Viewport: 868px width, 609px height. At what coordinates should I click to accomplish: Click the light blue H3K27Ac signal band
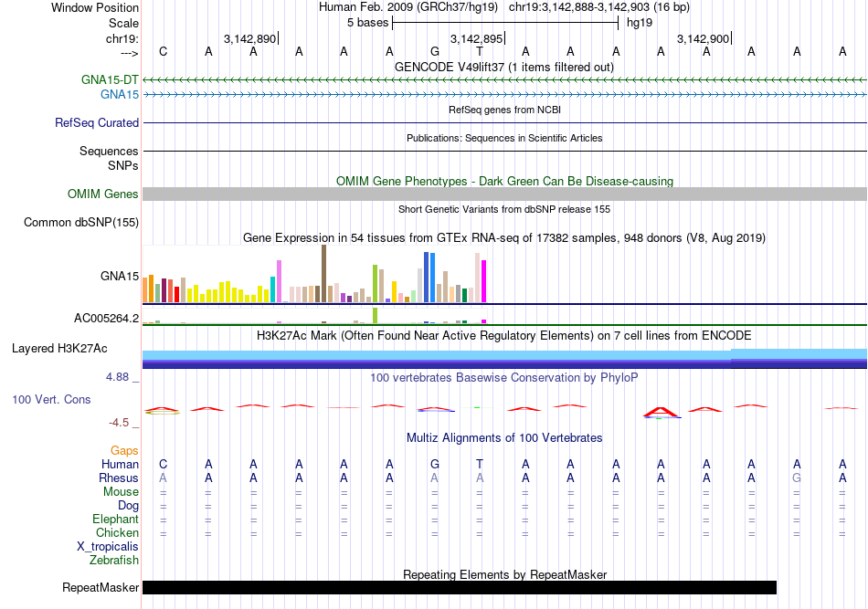point(505,354)
